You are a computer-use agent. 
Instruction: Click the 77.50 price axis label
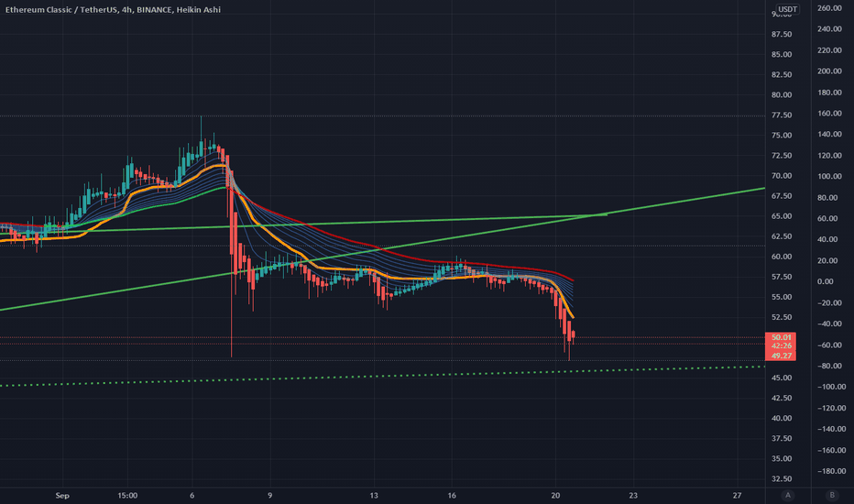click(x=782, y=115)
